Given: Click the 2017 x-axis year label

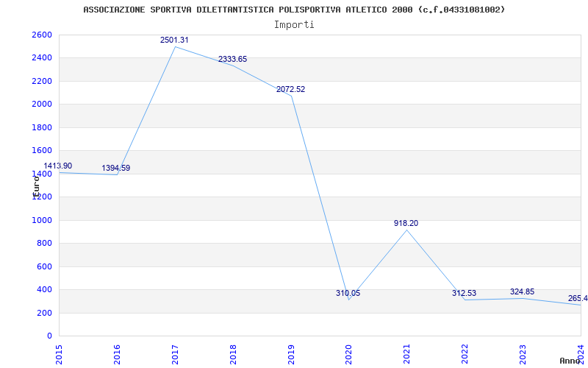Looking at the screenshot, I should [x=175, y=355].
